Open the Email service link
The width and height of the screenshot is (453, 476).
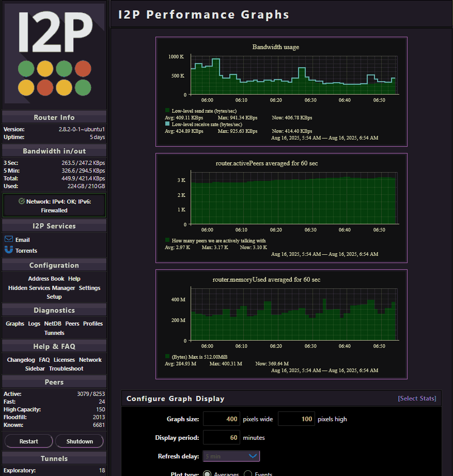click(22, 240)
